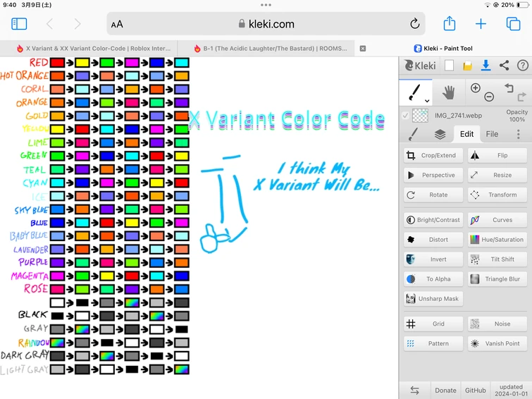Toggle the IMG_2741.webp layer checkbox
The image size is (532, 399).
405,116
